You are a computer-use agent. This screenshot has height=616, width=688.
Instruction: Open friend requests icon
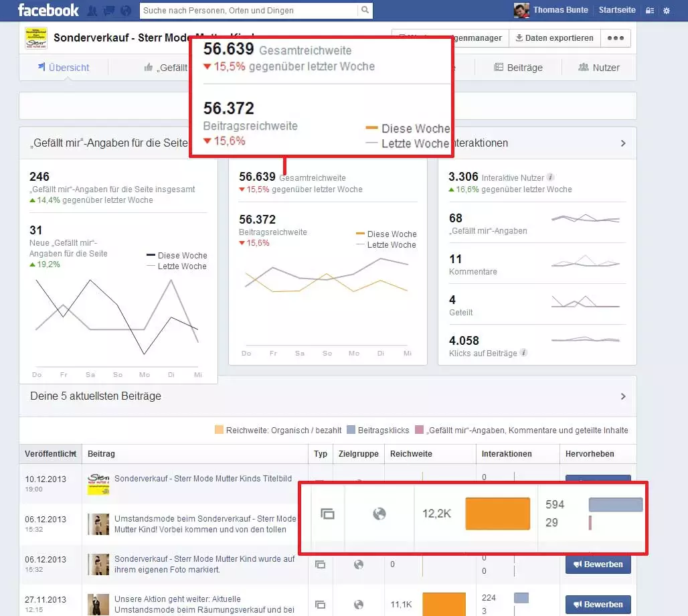(92, 11)
